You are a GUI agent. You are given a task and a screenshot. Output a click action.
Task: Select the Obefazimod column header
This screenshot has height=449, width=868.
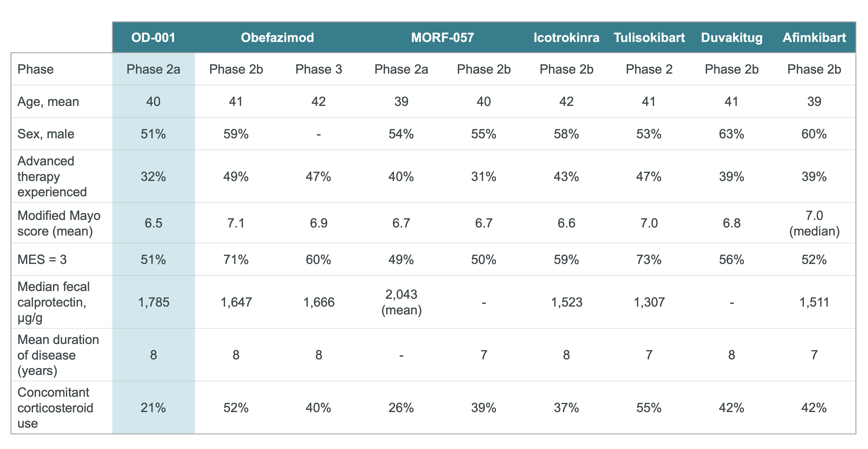tap(277, 37)
